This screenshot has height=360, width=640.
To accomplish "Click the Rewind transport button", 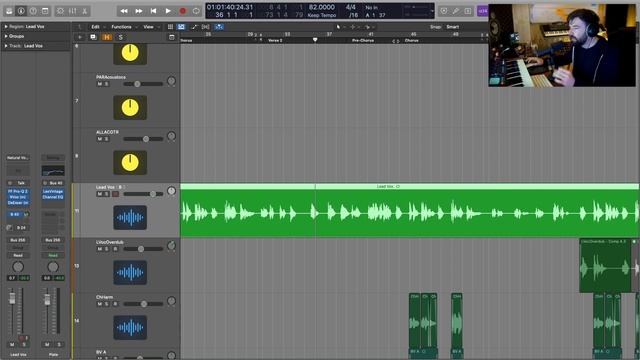I will (124, 11).
